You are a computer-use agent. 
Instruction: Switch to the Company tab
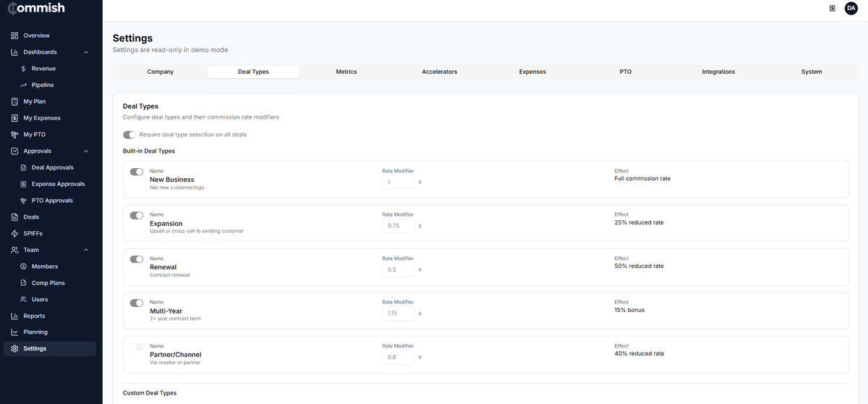coord(161,72)
